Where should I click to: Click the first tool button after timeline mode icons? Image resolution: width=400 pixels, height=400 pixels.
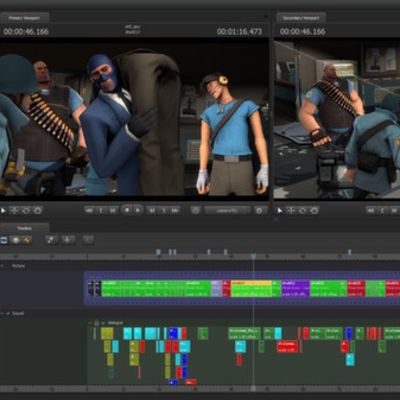[51, 240]
